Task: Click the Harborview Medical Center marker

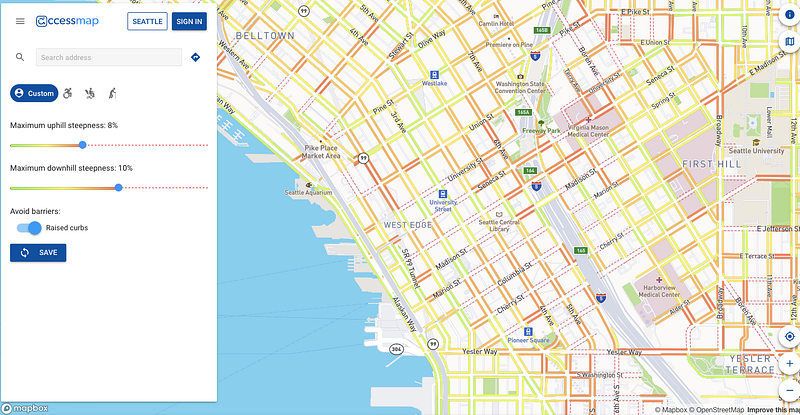Action: (x=659, y=280)
